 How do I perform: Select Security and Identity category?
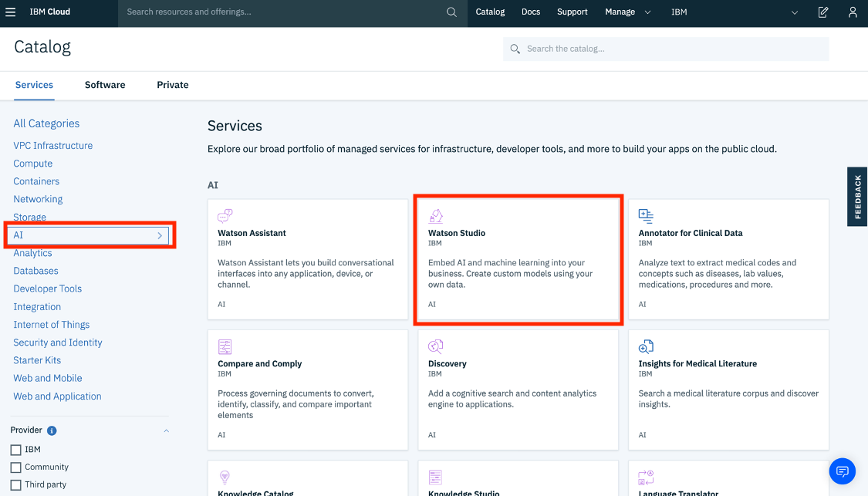tap(58, 342)
